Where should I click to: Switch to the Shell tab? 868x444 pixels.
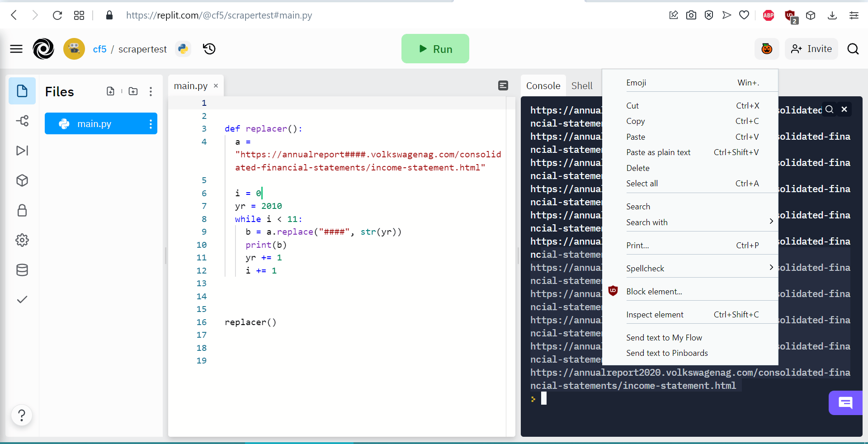pos(582,86)
